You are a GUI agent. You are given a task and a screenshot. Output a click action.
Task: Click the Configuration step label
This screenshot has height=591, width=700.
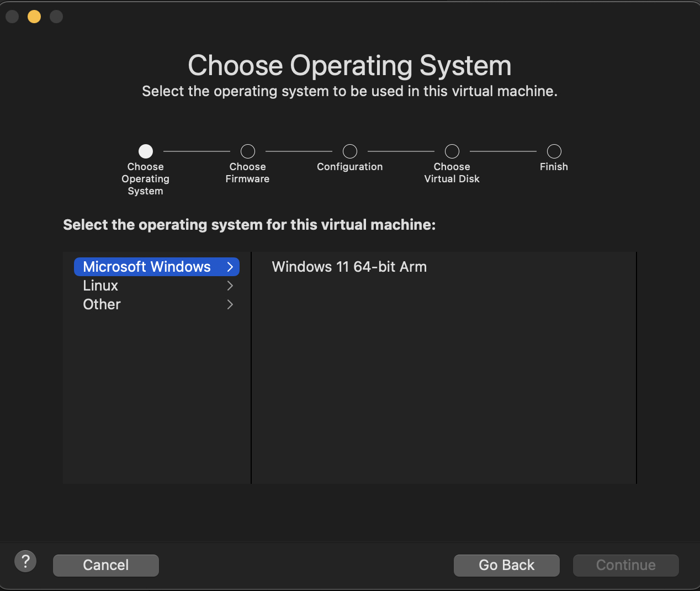(x=350, y=167)
